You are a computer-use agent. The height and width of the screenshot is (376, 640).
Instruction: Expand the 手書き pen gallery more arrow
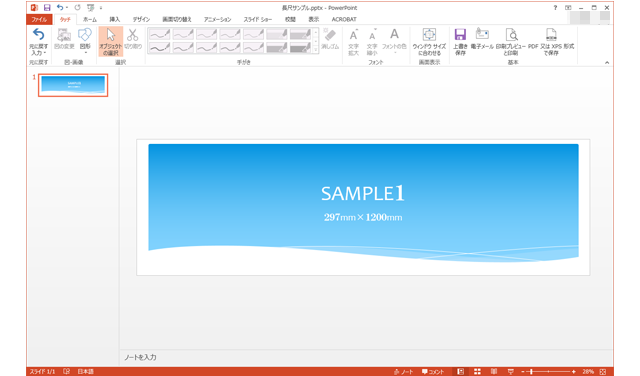[316, 50]
